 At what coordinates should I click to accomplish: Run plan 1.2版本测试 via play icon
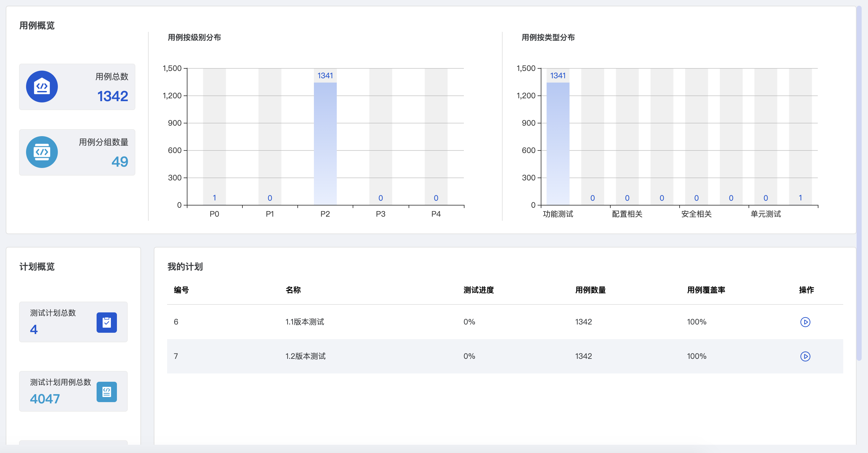coord(805,357)
